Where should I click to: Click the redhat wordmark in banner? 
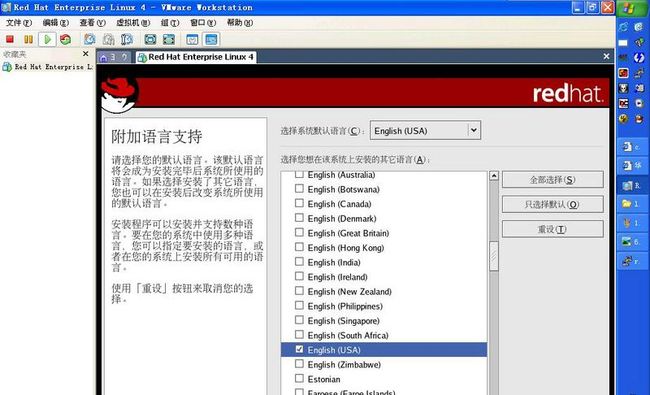pos(567,93)
